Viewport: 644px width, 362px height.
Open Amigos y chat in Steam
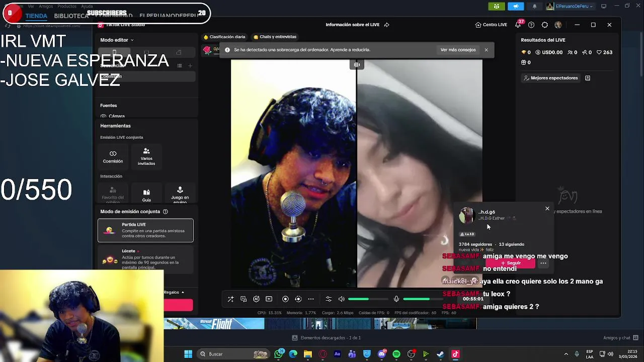coord(621,338)
